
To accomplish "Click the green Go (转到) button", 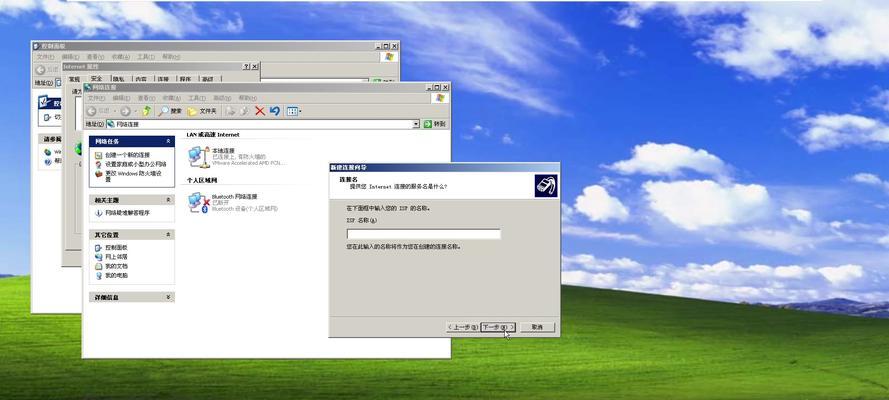I will pyautogui.click(x=435, y=124).
